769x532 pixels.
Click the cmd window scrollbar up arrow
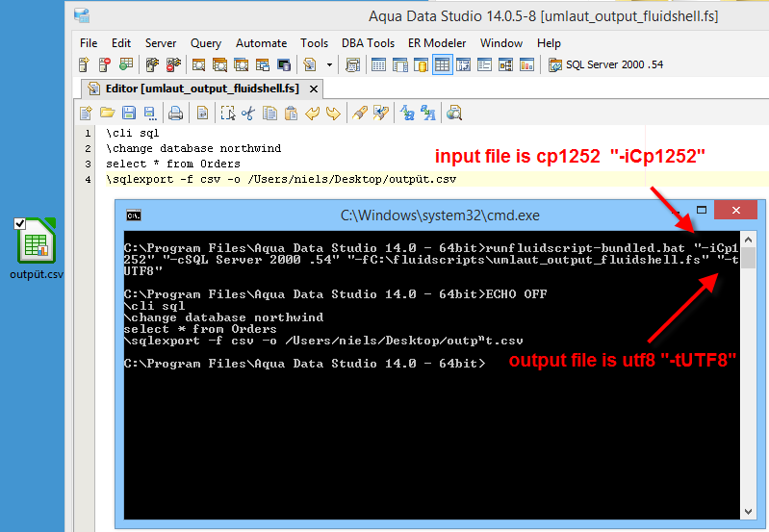click(748, 240)
